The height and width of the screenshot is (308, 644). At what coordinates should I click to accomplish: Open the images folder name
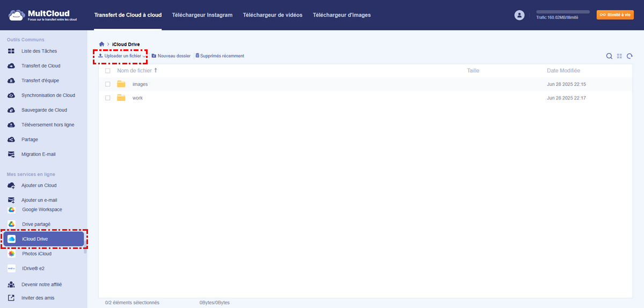tap(140, 84)
